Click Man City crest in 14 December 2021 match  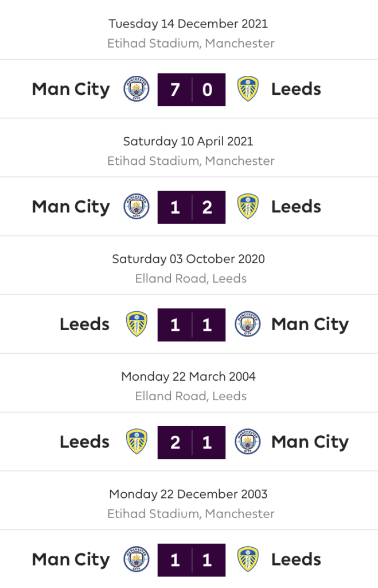(x=137, y=89)
